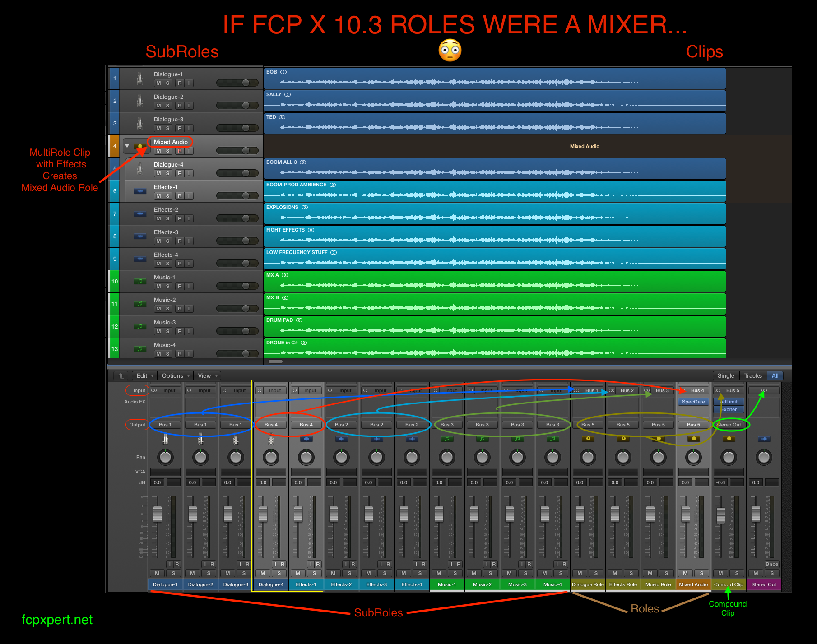Click the Bnce button on Stereo Out
Viewport: 817px width, 644px height.
(x=771, y=564)
